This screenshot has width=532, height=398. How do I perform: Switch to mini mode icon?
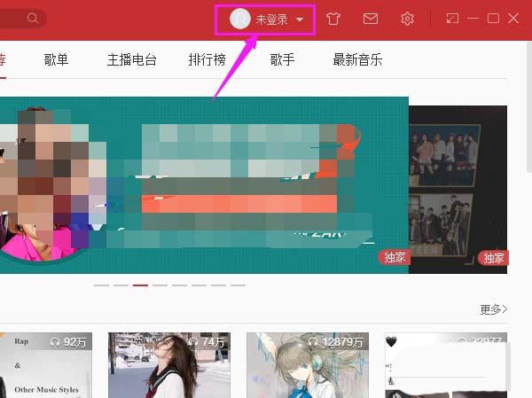coord(452,19)
